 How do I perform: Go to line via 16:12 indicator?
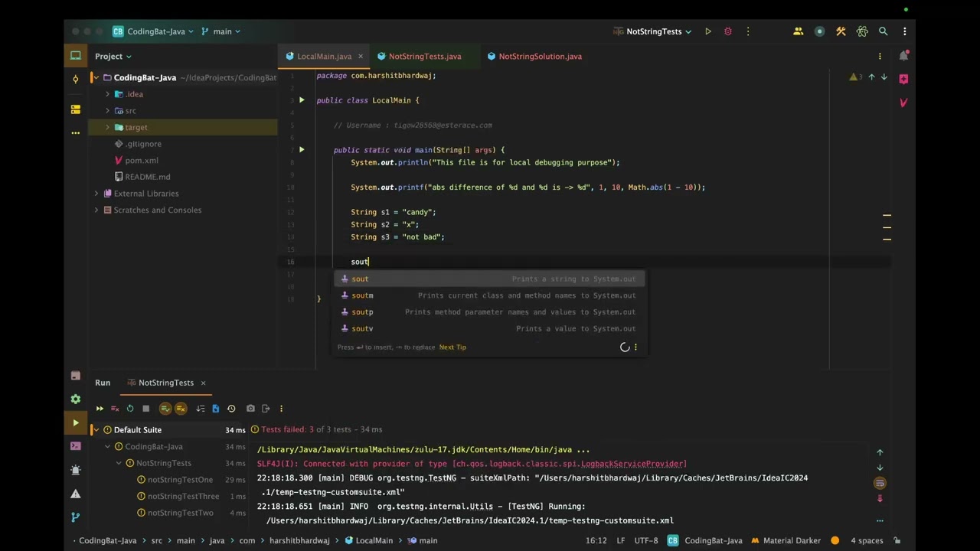(x=596, y=540)
